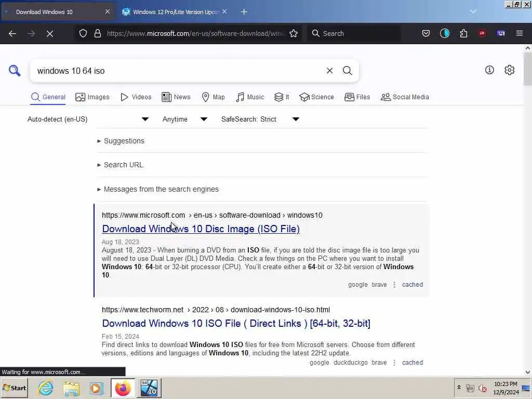Screen dimensions: 532x399
Task: Open search preferences gear icon
Action: pos(509,70)
